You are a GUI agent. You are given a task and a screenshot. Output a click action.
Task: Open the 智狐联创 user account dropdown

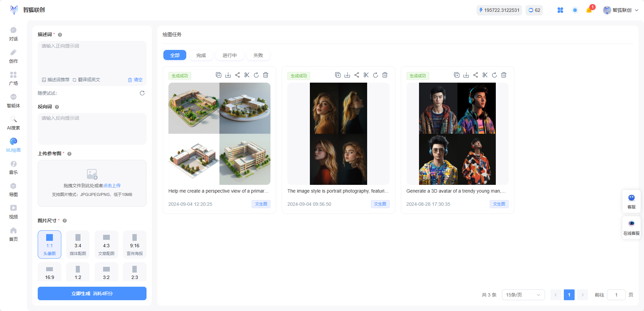[x=621, y=10]
